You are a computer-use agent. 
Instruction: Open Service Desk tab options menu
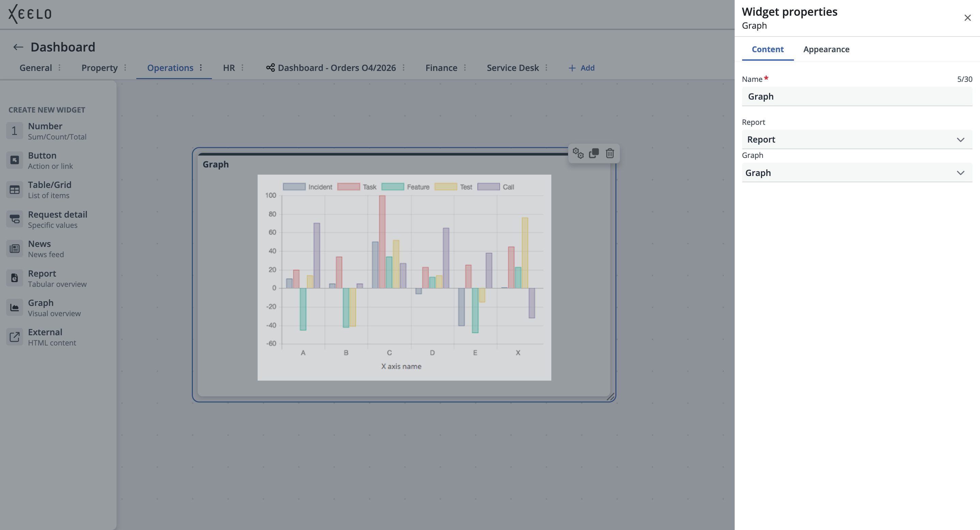pyautogui.click(x=546, y=68)
